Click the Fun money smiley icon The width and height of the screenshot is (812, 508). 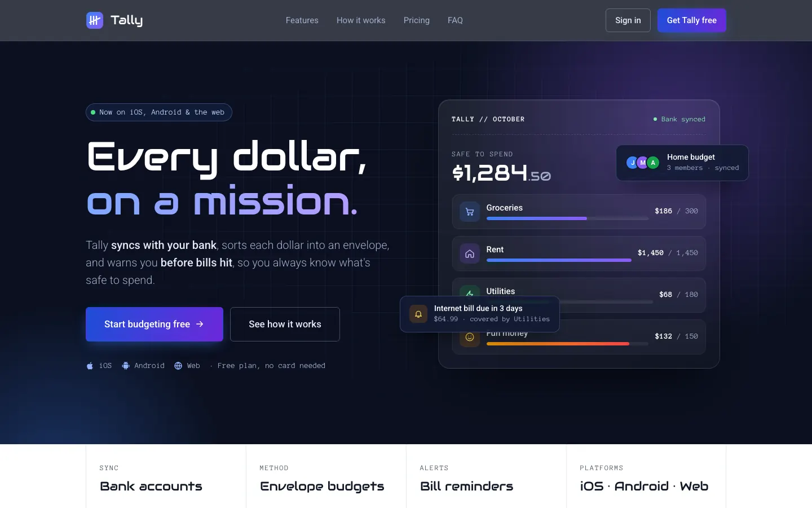pos(470,338)
